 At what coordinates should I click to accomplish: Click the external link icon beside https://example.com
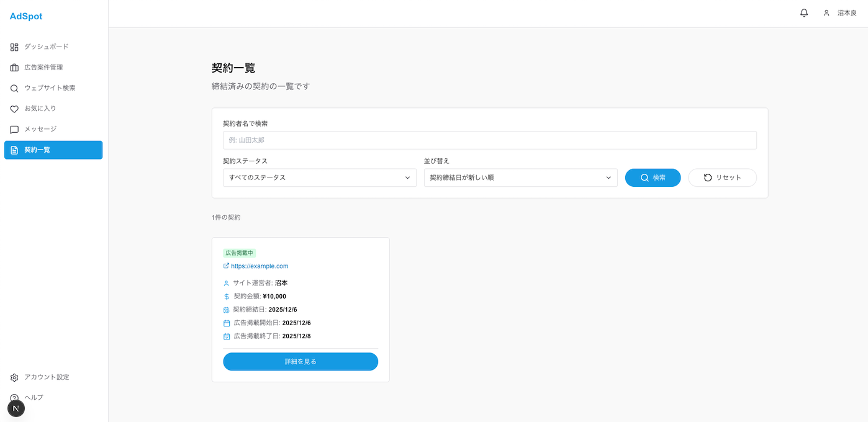click(x=225, y=266)
